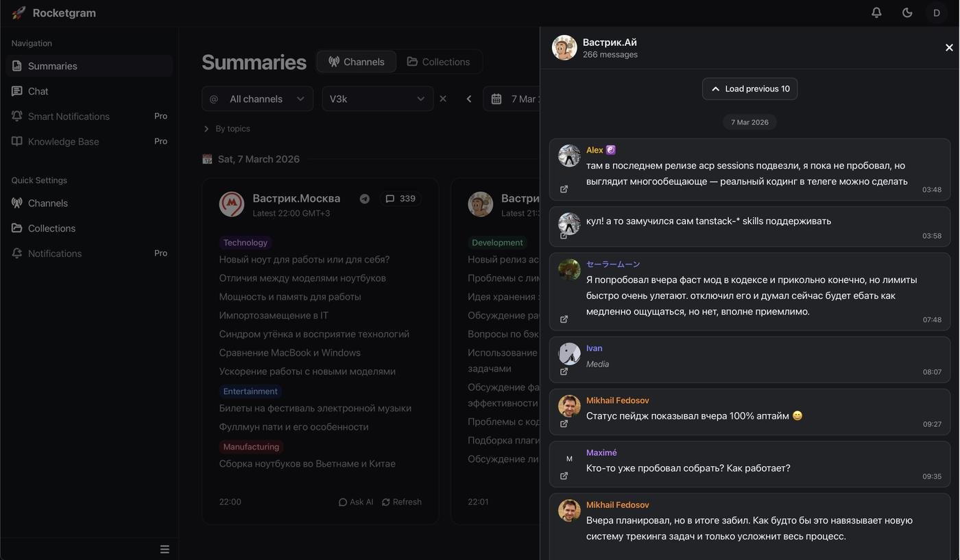Close the Вастрик.Ай messages panel
Viewport: 960px width, 560px height.
click(949, 47)
